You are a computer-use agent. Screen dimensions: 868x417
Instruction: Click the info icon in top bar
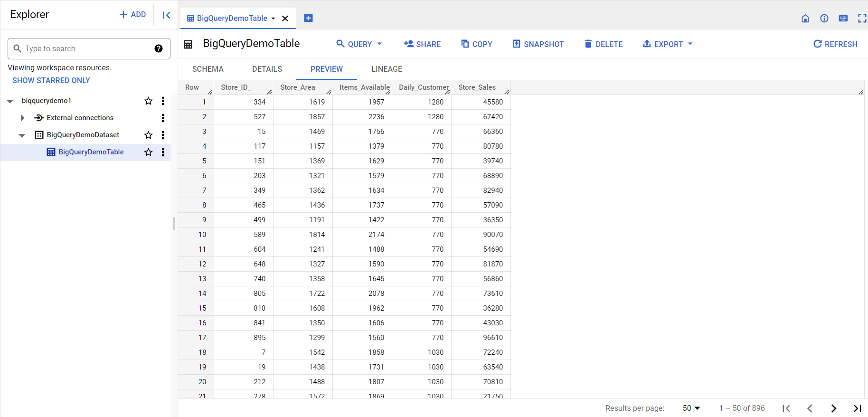click(824, 19)
